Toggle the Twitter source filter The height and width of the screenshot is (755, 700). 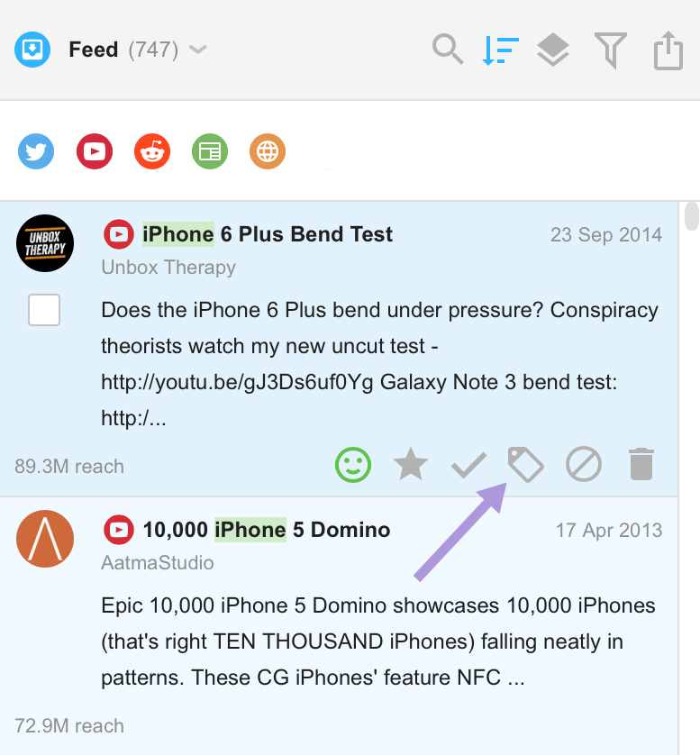36,151
